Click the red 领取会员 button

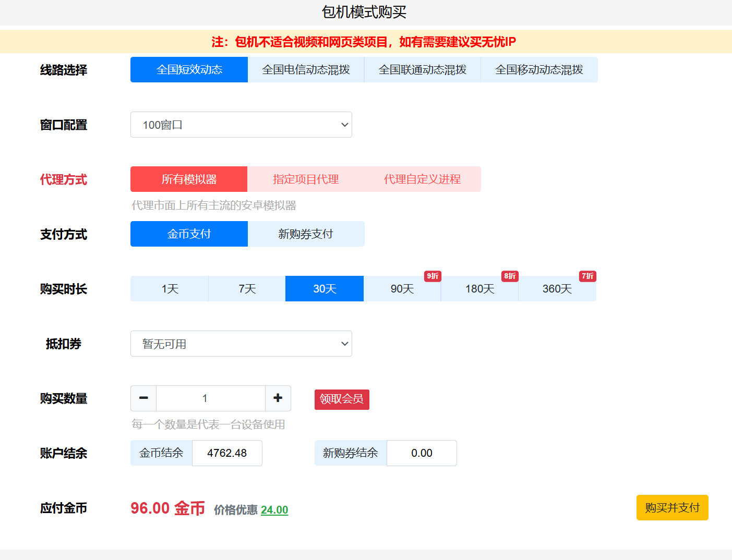click(x=342, y=399)
